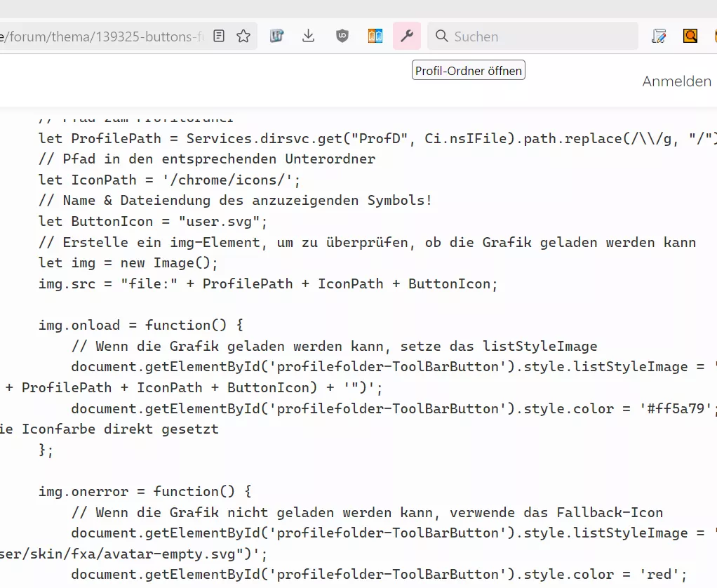This screenshot has width=717, height=588.
Task: Click the 'let img = new Image()' line
Action: pos(128,263)
